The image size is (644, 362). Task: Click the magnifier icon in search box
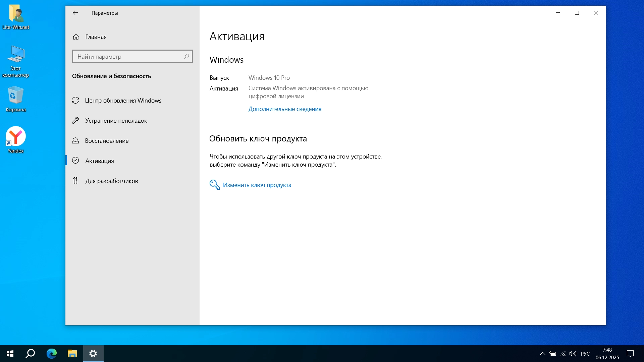(186, 56)
